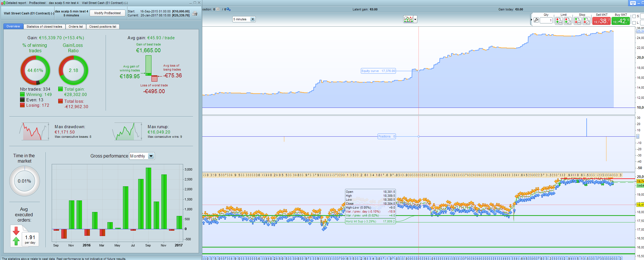The height and width of the screenshot is (260, 644).
Task: Click the second Limit order icon
Action: (x=567, y=21)
